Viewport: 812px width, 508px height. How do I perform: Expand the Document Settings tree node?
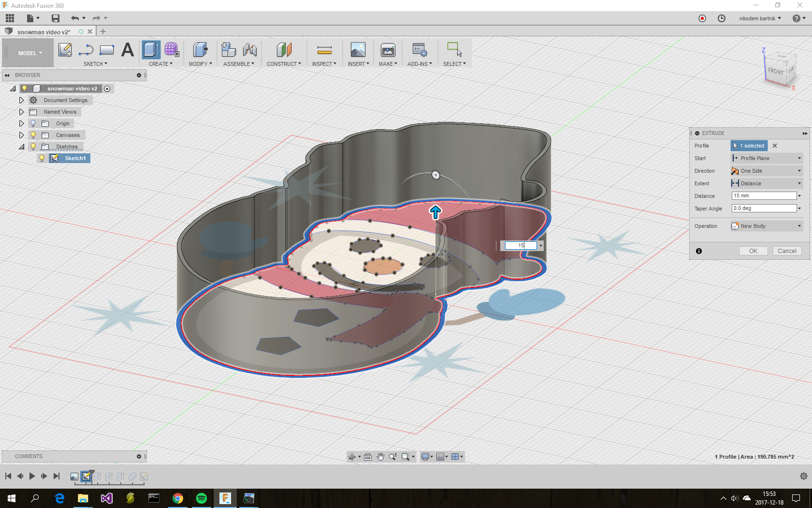(x=21, y=100)
